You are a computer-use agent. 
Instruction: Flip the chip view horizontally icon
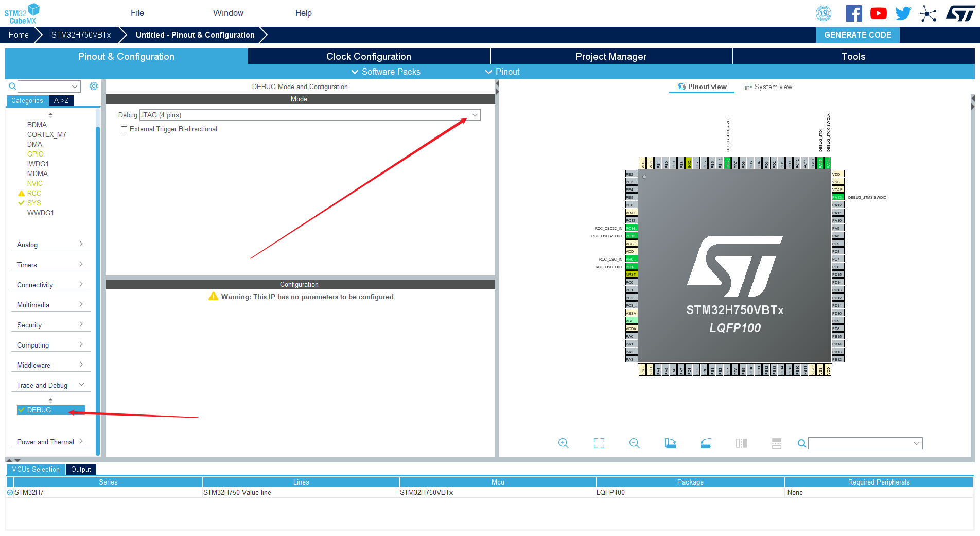(x=741, y=443)
